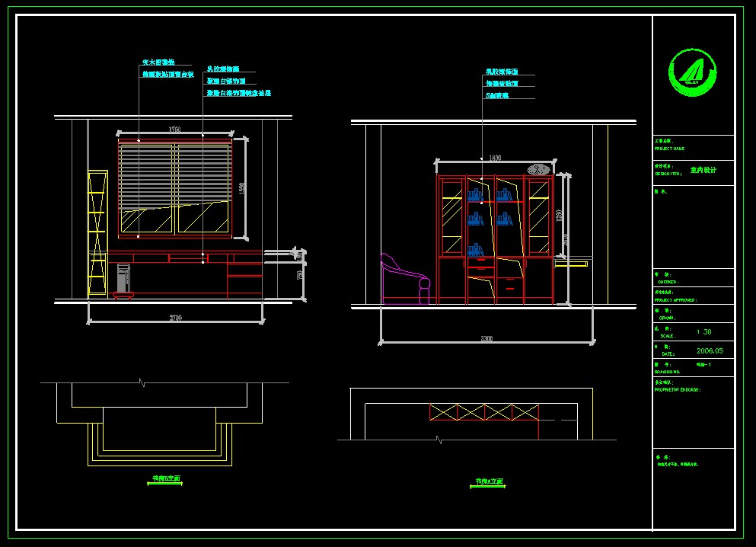Click the 1830 bookcase width dimension
Image resolution: width=756 pixels, height=547 pixels.
tap(495, 158)
